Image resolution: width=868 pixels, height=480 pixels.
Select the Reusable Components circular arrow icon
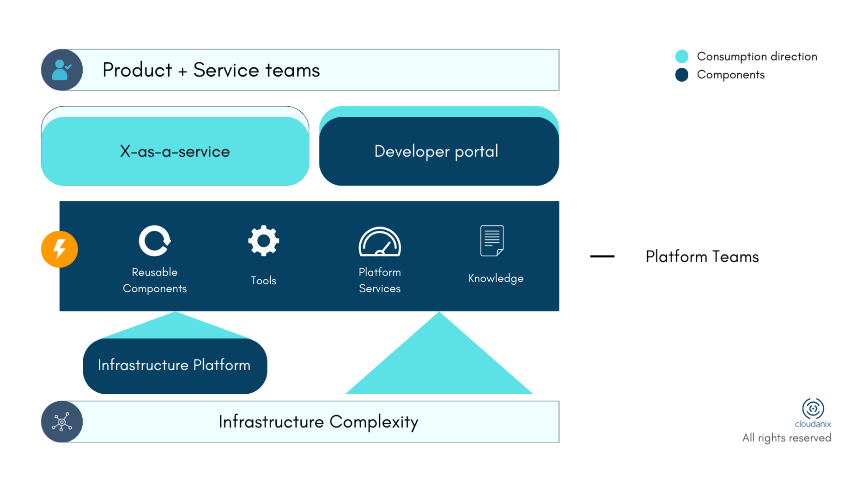[x=154, y=240]
